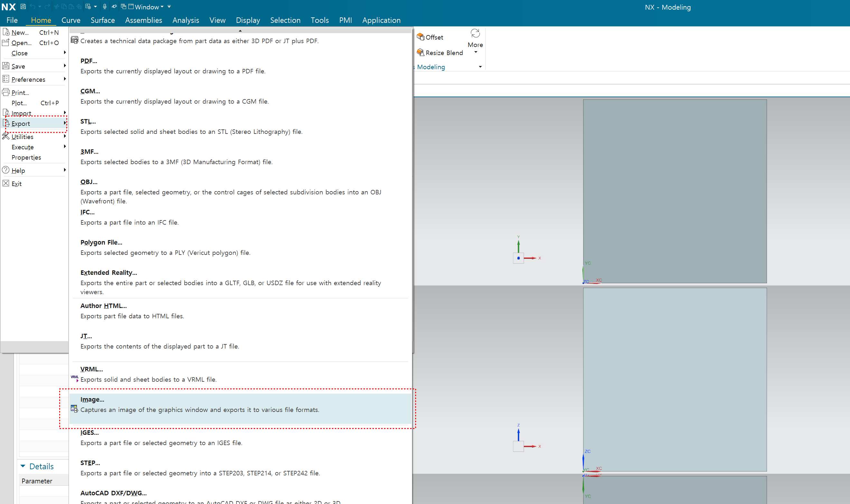Click the Redo arrow icon
Image resolution: width=850 pixels, height=504 pixels.
(x=47, y=6)
